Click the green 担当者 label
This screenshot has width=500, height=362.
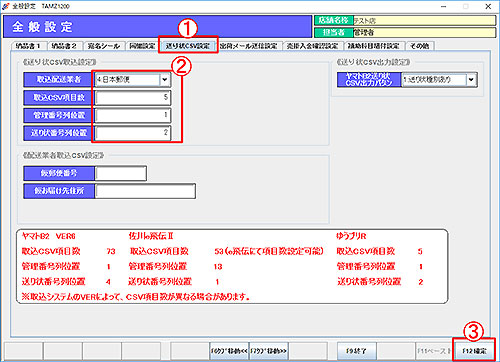(x=333, y=32)
